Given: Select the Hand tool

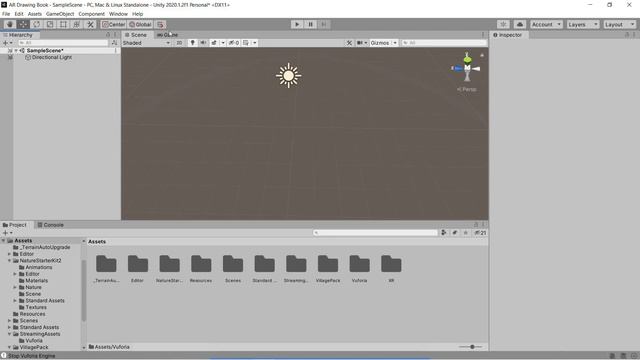Looking at the screenshot, I should point(10,24).
